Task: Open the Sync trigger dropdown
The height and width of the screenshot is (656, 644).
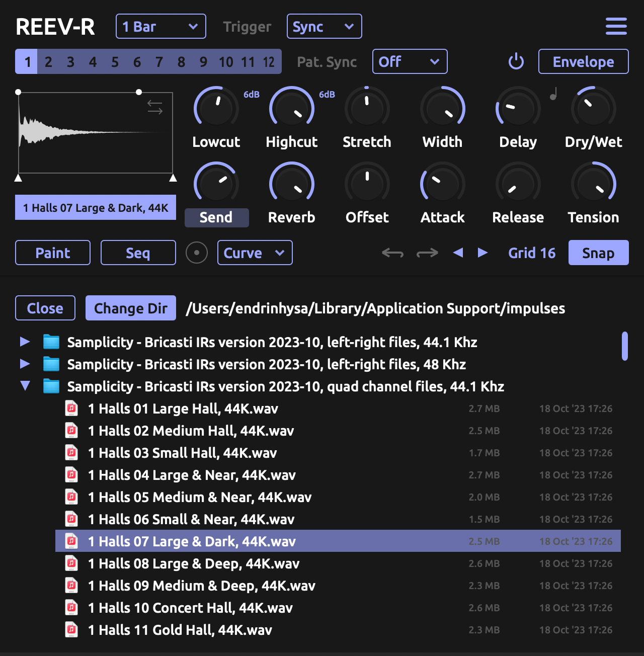Action: point(325,26)
